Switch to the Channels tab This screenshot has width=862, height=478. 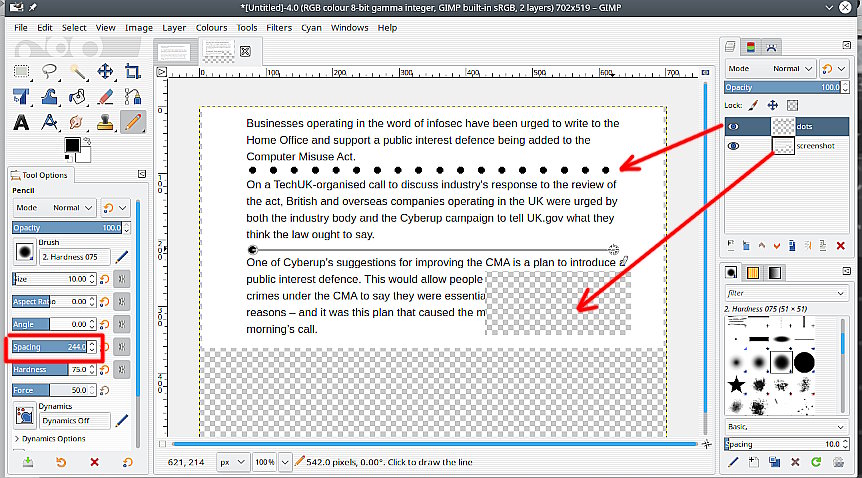pos(751,47)
